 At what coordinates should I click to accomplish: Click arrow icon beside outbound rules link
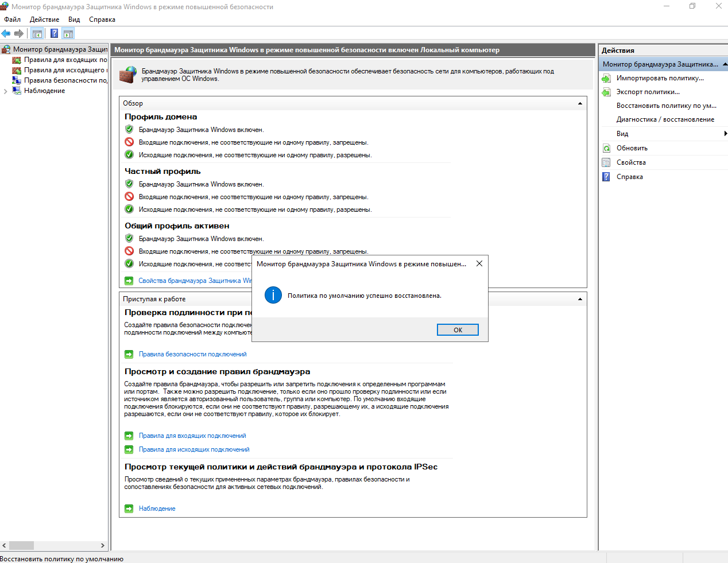[x=129, y=449]
